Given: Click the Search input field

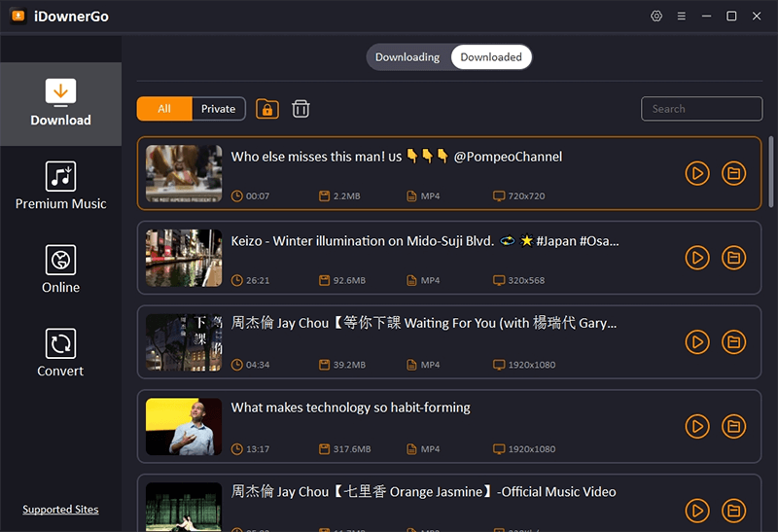Looking at the screenshot, I should pyautogui.click(x=701, y=109).
